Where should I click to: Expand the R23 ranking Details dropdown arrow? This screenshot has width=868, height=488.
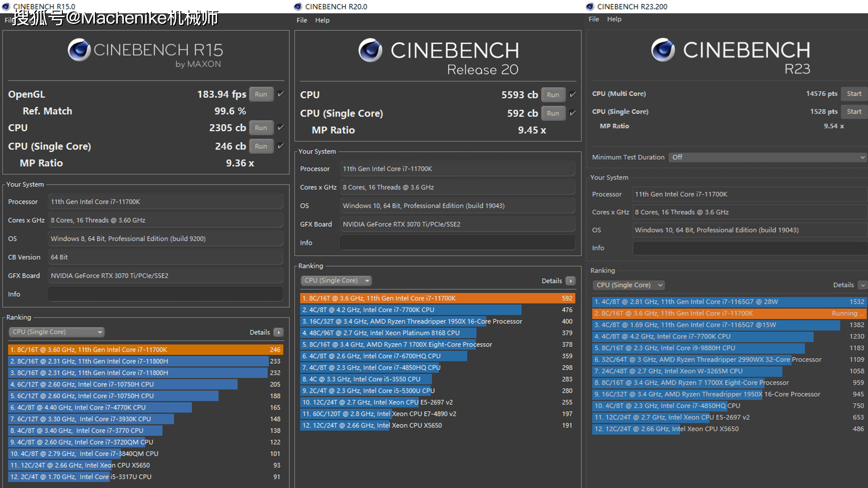(863, 285)
